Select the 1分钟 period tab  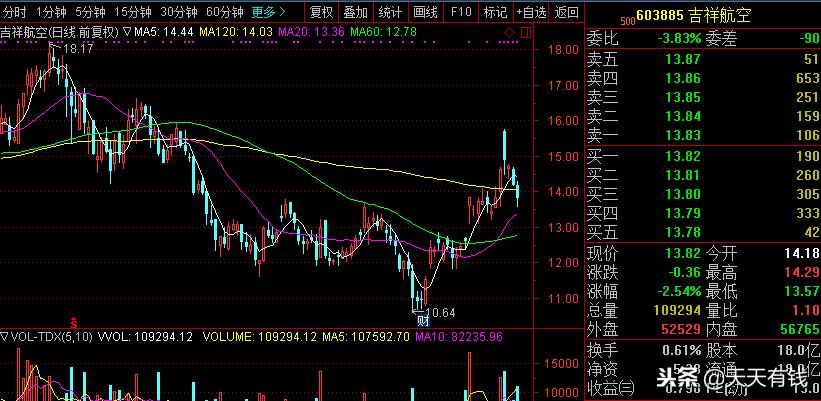tap(51, 12)
